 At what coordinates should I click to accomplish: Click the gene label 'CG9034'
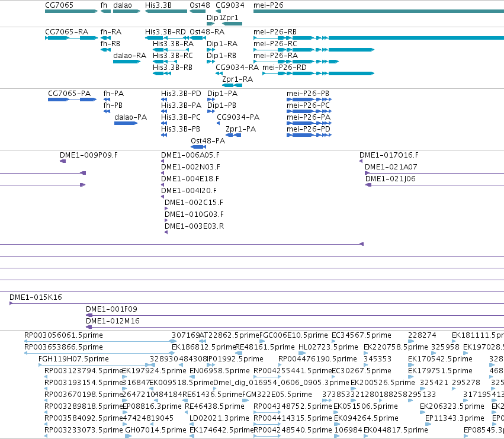(230, 5)
